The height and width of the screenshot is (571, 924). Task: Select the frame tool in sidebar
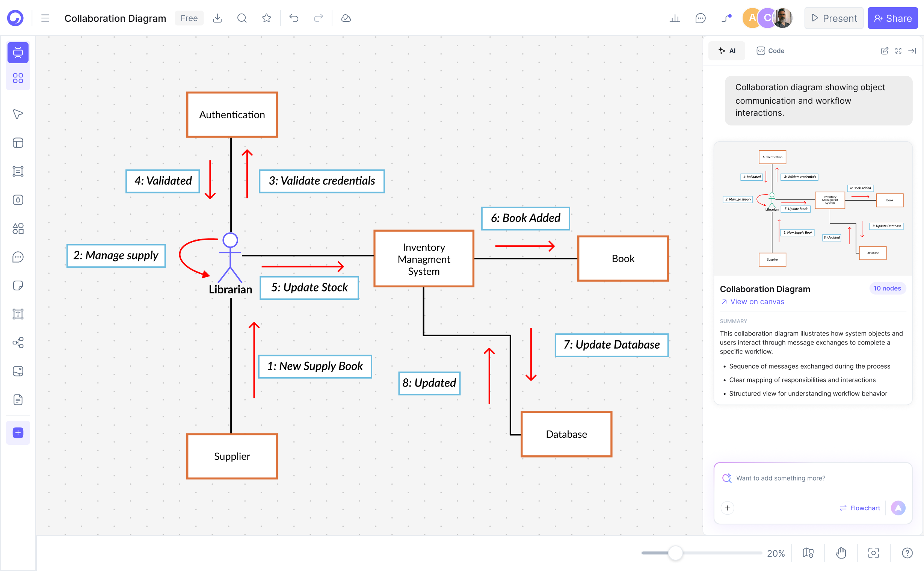[18, 171]
